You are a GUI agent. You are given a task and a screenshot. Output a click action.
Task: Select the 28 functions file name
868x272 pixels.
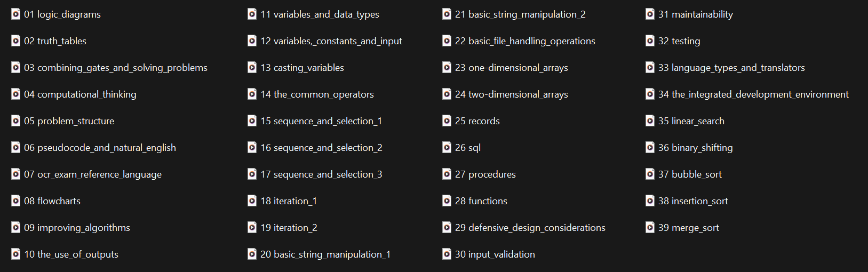481,201
